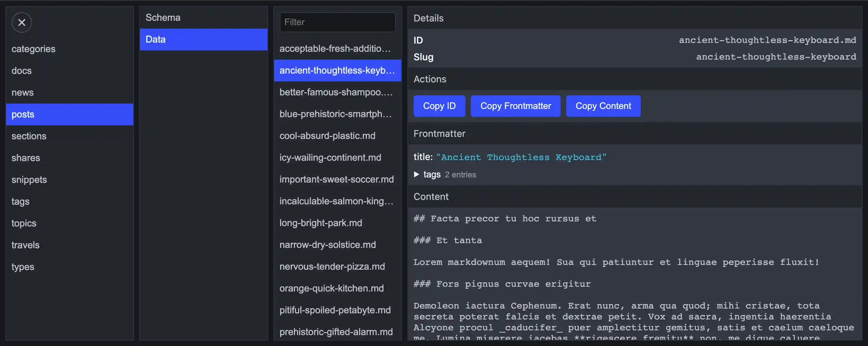This screenshot has height=346, width=868.
Task: Select the travels collection
Action: 69,245
